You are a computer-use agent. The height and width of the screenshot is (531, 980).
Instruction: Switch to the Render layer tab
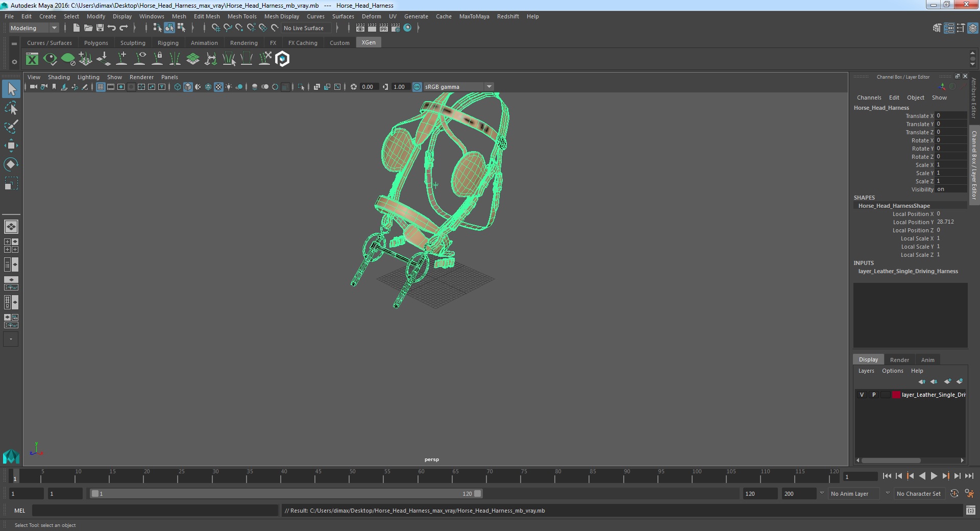tap(899, 360)
